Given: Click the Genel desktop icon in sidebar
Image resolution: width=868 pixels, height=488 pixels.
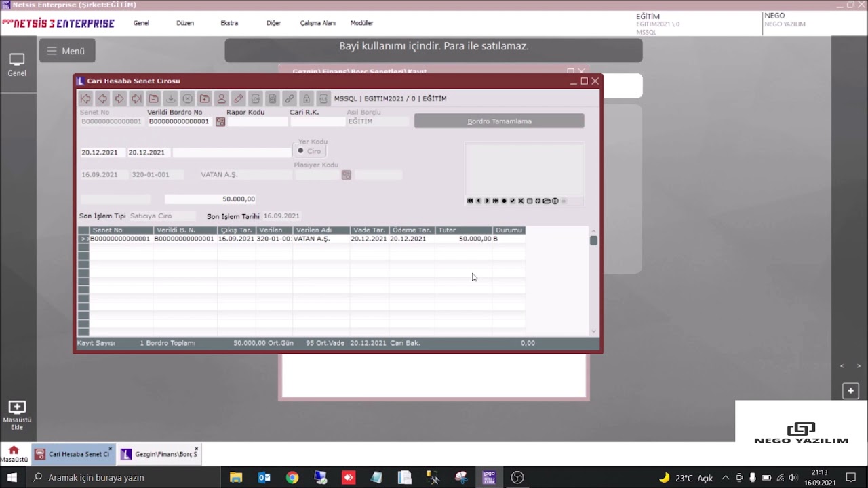Looking at the screenshot, I should pyautogui.click(x=17, y=65).
